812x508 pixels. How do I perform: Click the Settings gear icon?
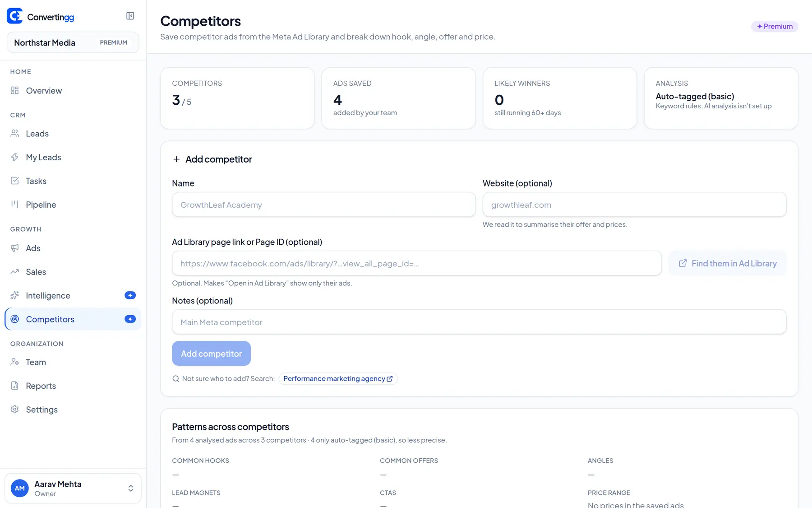click(x=15, y=409)
